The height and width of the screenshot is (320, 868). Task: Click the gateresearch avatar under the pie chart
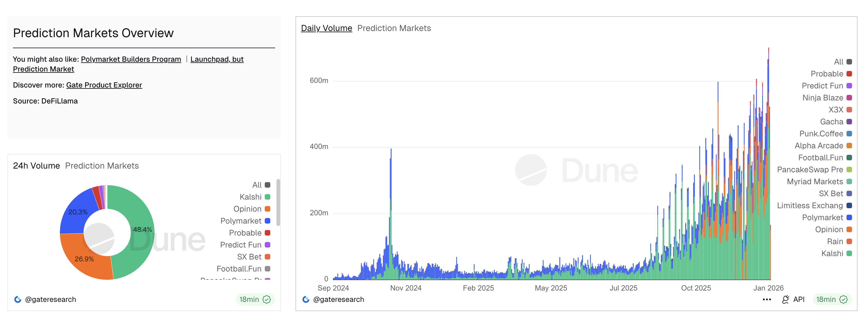point(18,299)
